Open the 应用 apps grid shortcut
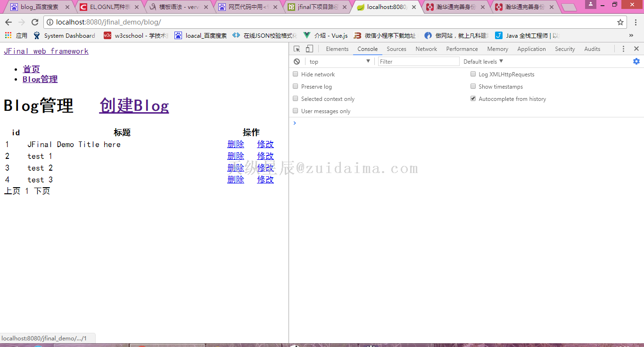Image resolution: width=644 pixels, height=347 pixels. pos(16,35)
